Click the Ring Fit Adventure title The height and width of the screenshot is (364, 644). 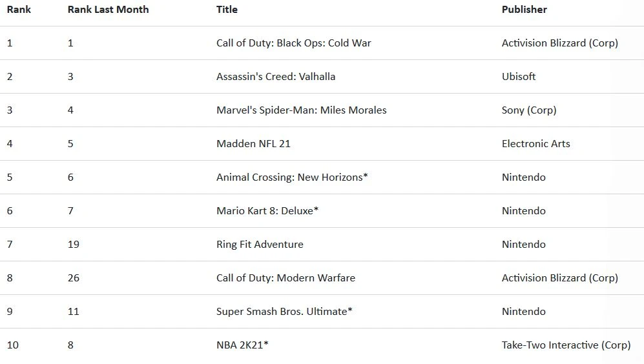click(x=260, y=245)
